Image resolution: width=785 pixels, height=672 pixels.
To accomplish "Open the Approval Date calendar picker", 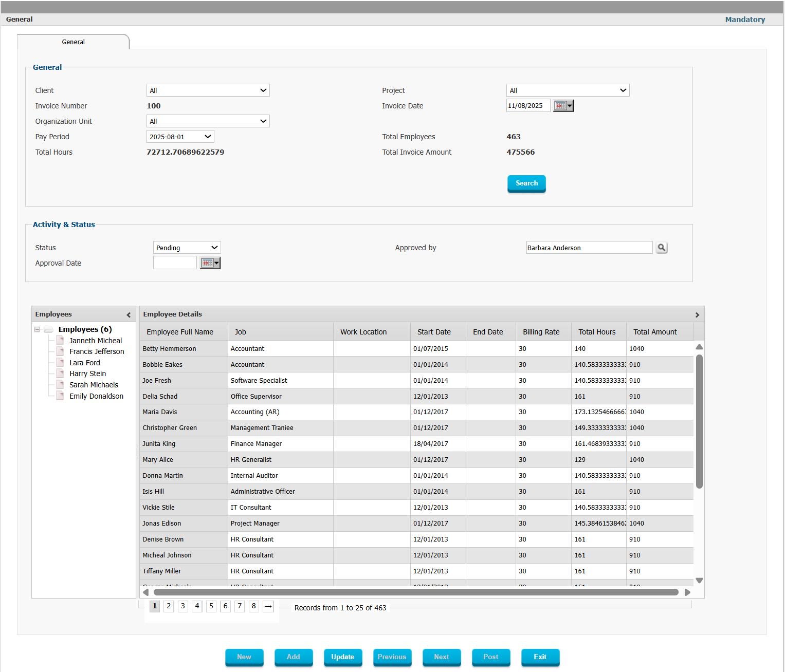I will click(x=210, y=263).
